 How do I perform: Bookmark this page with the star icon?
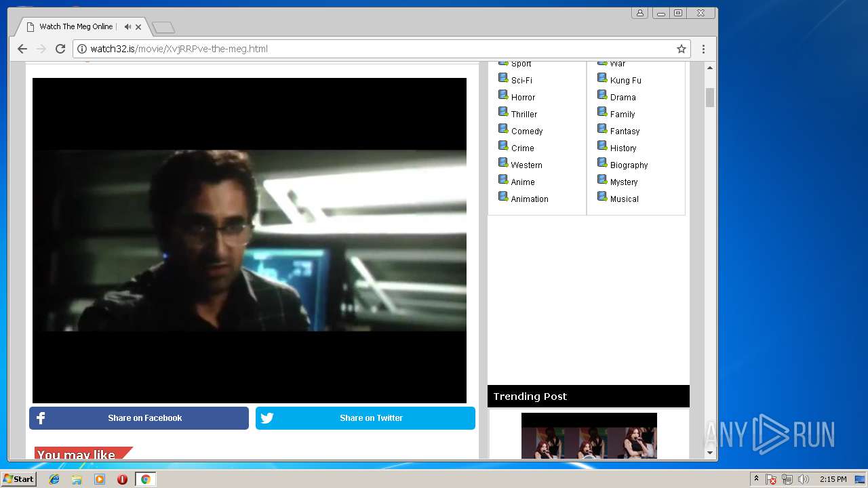[682, 49]
